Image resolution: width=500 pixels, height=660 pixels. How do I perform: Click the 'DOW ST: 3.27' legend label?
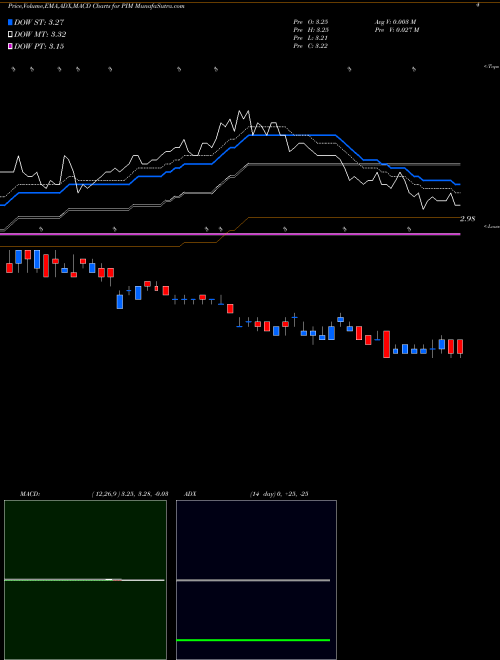(39, 22)
